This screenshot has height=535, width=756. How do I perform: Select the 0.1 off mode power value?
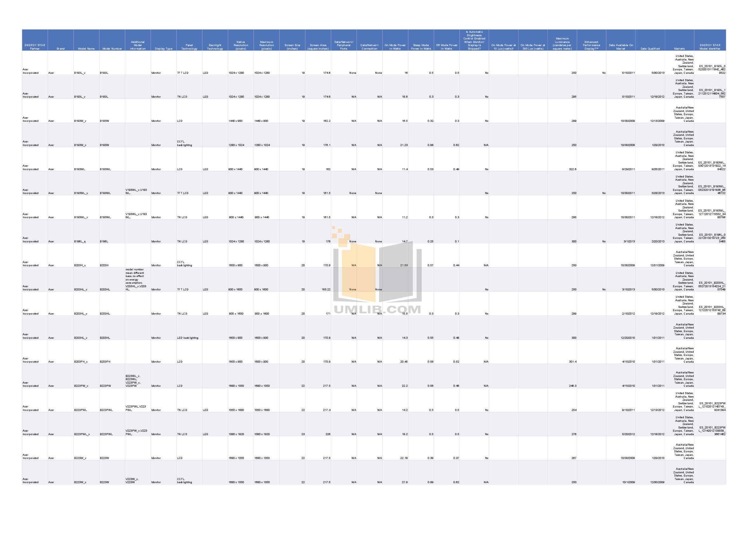point(457,242)
